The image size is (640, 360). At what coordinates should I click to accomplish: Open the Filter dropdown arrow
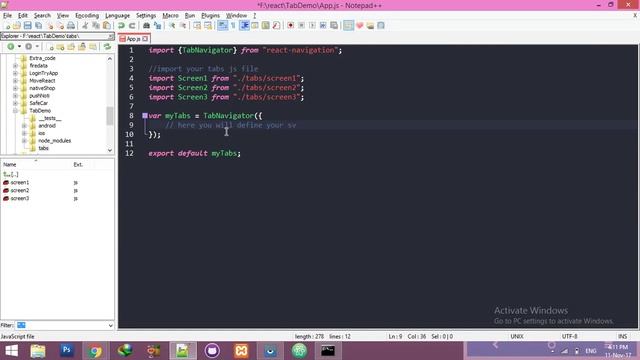click(110, 325)
